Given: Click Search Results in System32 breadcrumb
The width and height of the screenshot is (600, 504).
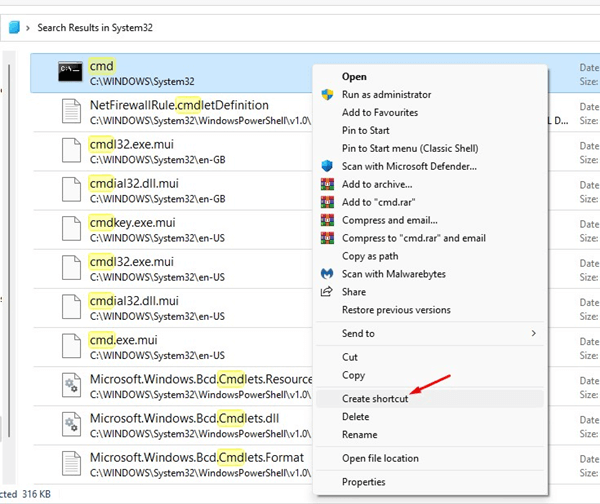Looking at the screenshot, I should 95,28.
